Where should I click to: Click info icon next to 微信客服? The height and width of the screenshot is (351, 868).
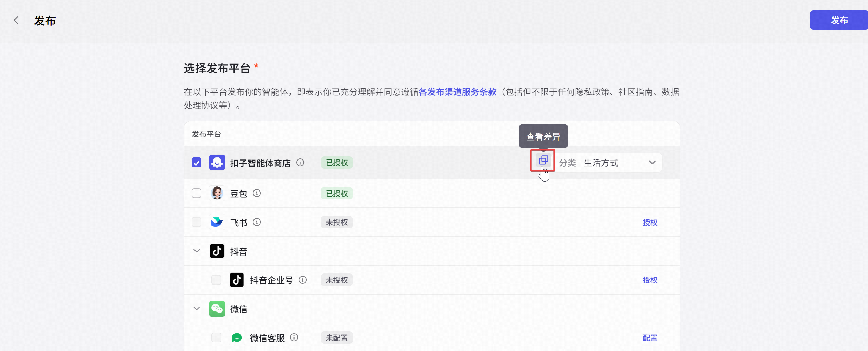click(x=294, y=338)
